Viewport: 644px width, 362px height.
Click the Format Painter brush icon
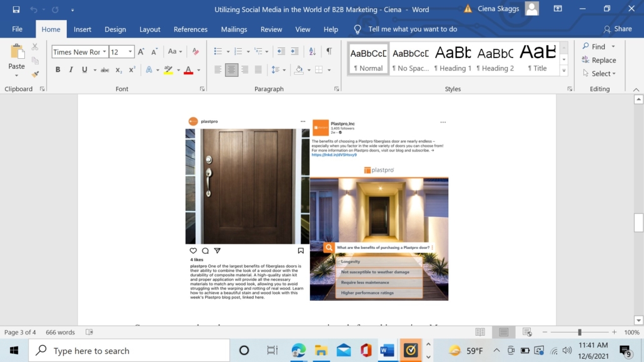point(35,74)
